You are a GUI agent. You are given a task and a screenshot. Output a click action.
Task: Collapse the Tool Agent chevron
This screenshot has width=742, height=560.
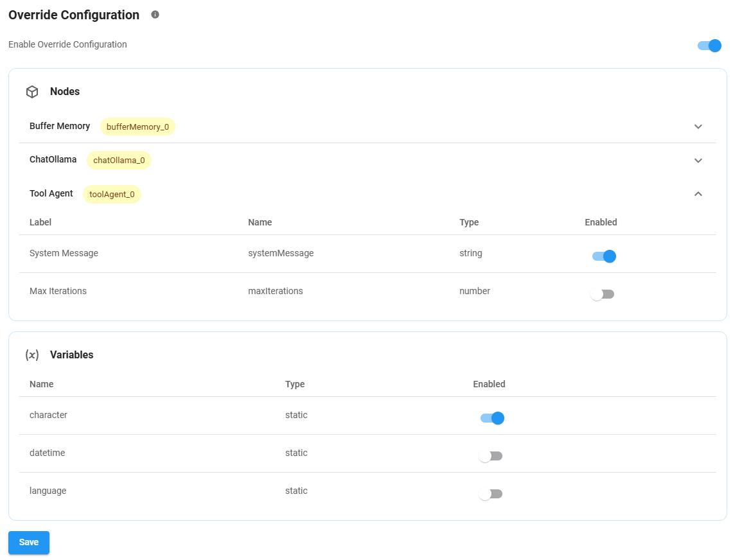pyautogui.click(x=698, y=194)
